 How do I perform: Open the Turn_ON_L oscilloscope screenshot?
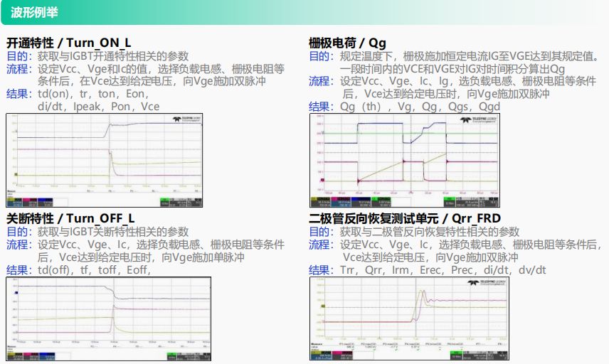(104, 160)
